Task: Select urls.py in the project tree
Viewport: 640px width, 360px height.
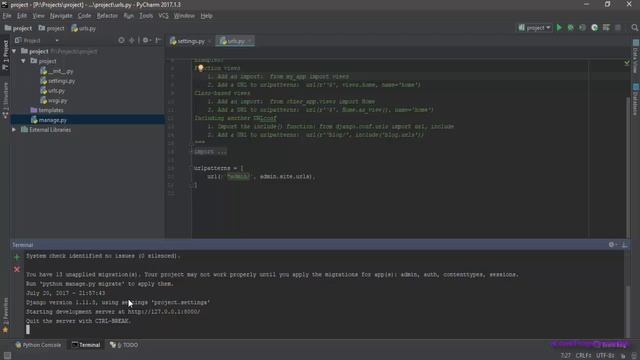Action: point(53,91)
